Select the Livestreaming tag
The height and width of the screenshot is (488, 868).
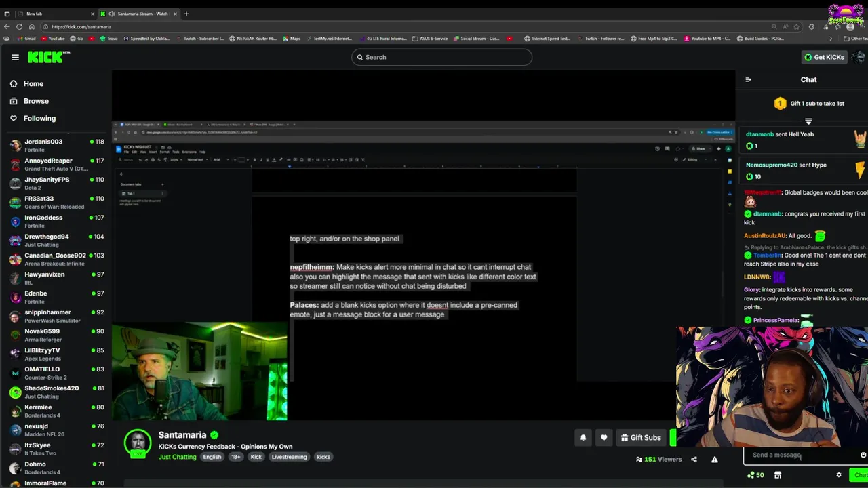click(x=290, y=457)
